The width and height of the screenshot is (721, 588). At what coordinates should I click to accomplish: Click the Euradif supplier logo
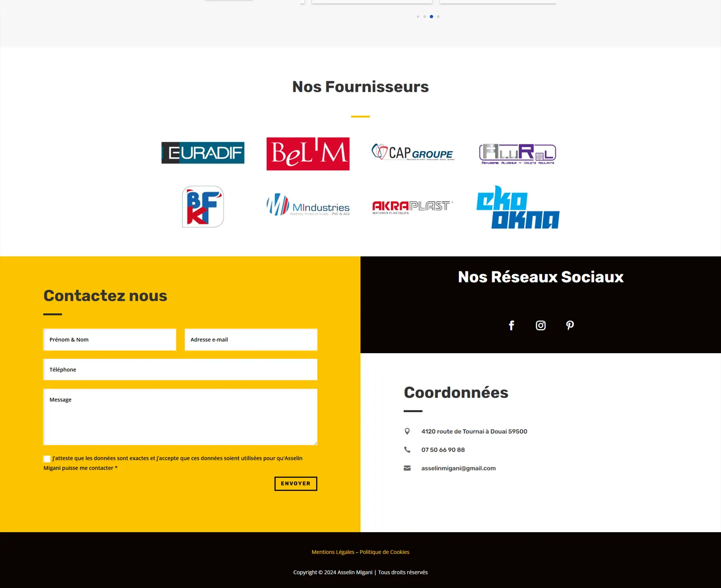[203, 153]
